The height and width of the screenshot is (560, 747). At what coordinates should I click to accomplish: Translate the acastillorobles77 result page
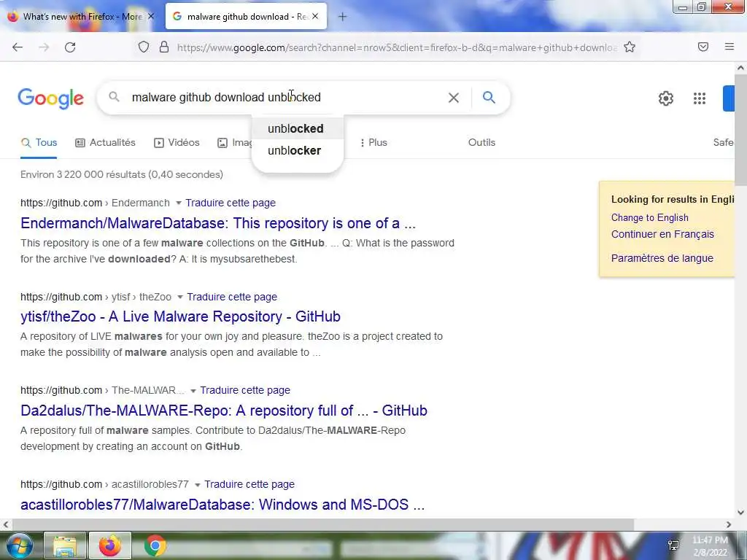pyautogui.click(x=249, y=484)
